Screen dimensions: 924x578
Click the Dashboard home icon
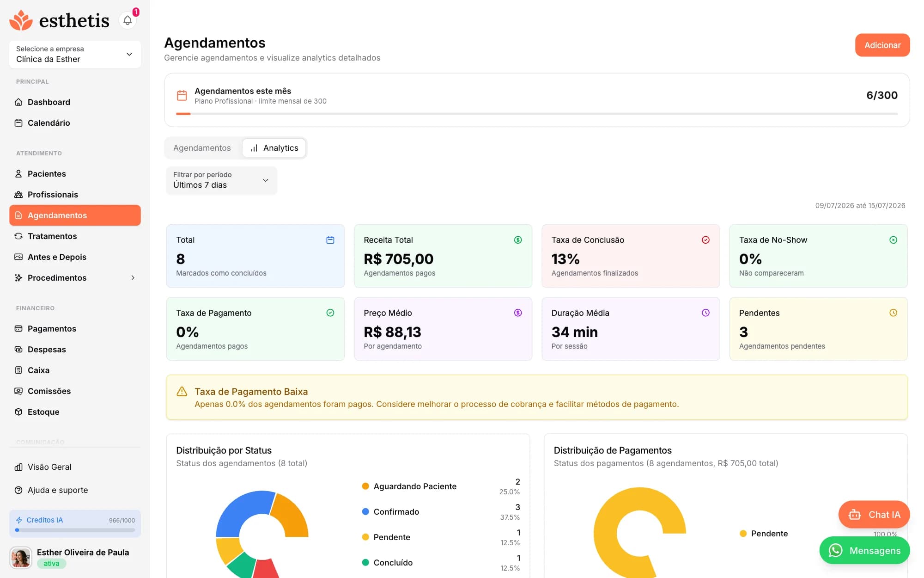(18, 102)
